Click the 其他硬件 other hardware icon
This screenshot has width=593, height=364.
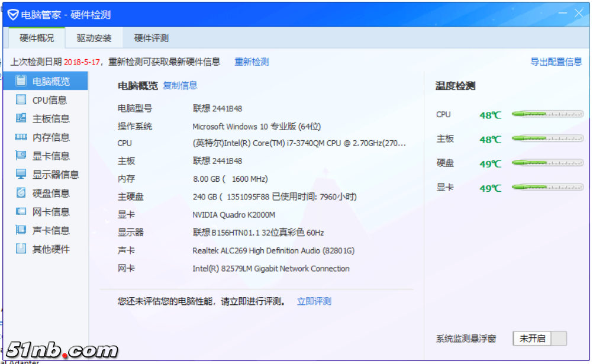pos(21,249)
